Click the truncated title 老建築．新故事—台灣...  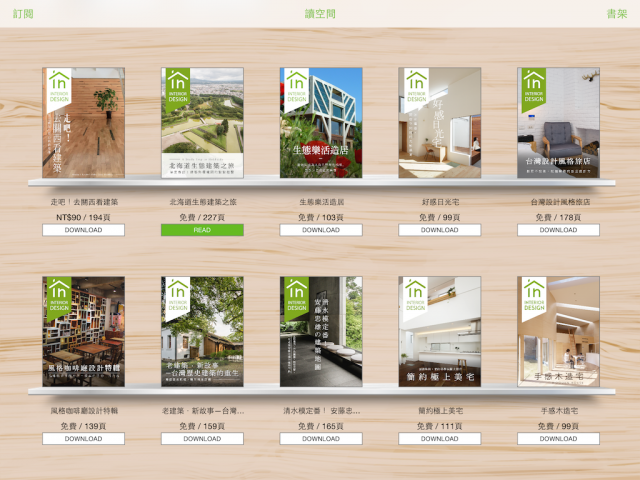click(203, 411)
